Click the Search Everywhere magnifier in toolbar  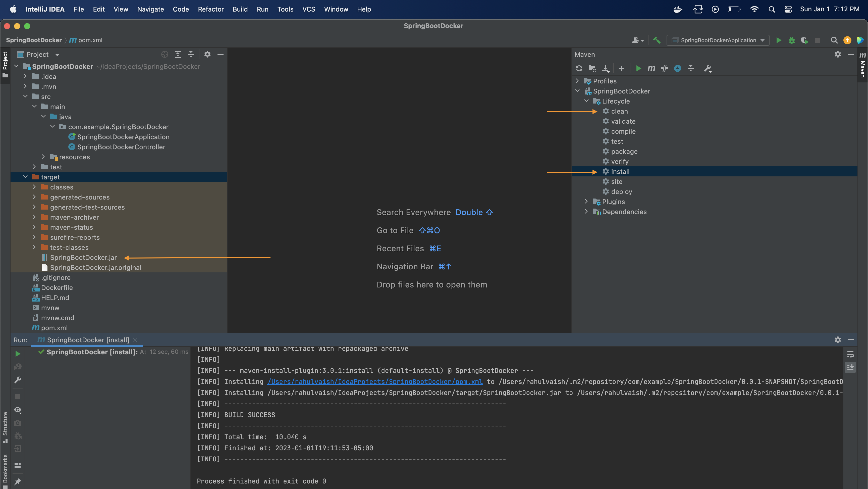(x=834, y=40)
